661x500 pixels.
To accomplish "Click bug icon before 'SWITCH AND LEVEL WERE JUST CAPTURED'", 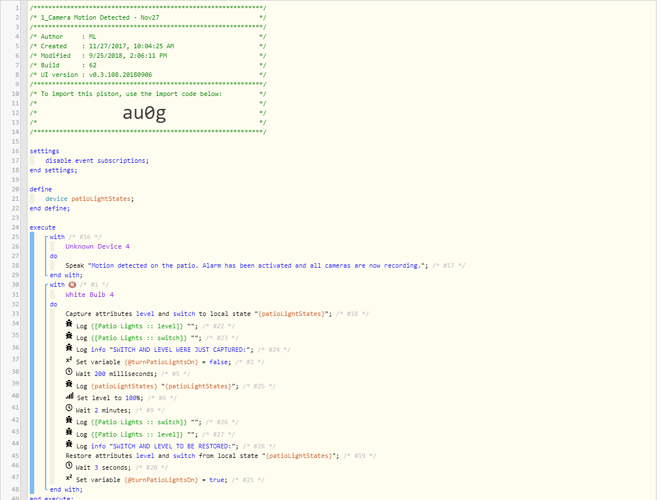I will pyautogui.click(x=69, y=347).
